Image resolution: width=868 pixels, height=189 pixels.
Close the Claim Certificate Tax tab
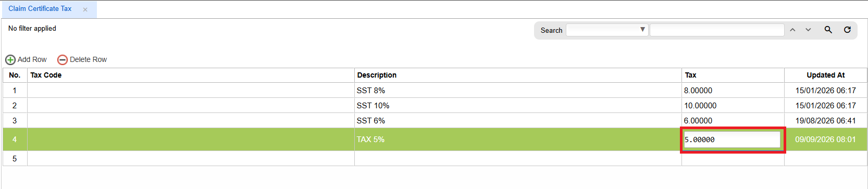(x=85, y=9)
